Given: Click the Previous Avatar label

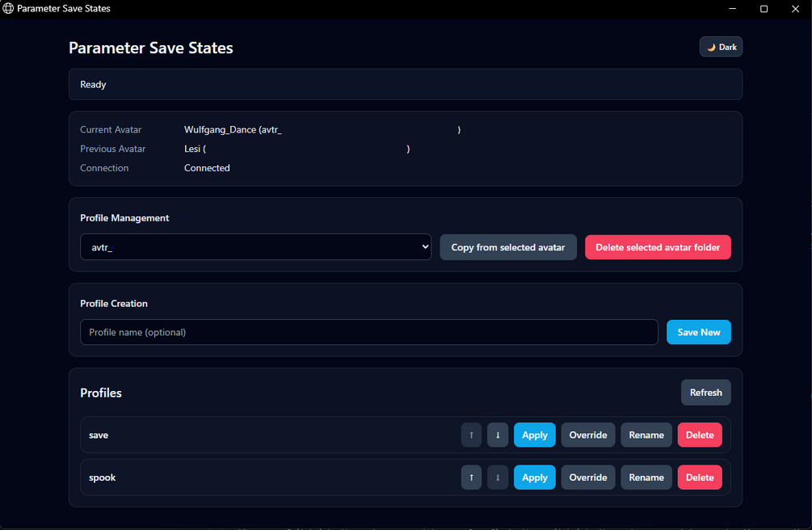Looking at the screenshot, I should (x=112, y=149).
